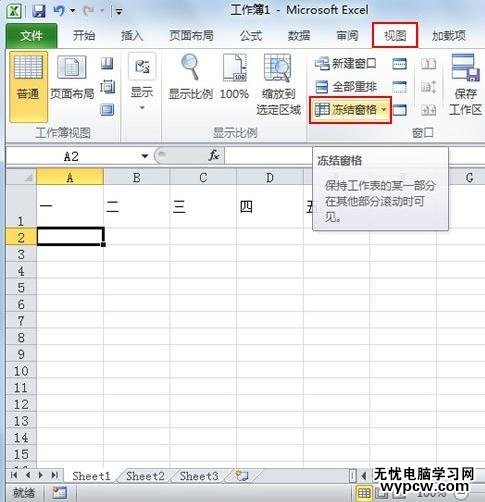Select row 1 header
This screenshot has height=502, width=485.
21,206
